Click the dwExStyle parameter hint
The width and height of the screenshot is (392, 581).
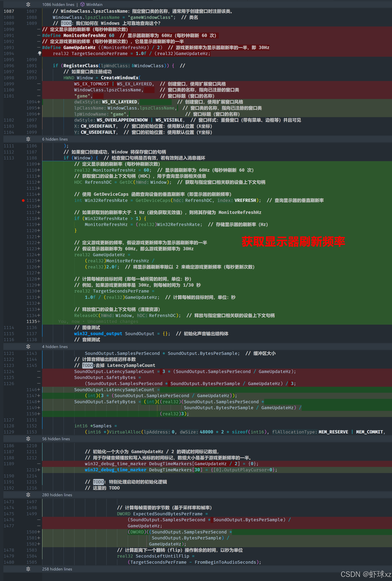(87, 102)
